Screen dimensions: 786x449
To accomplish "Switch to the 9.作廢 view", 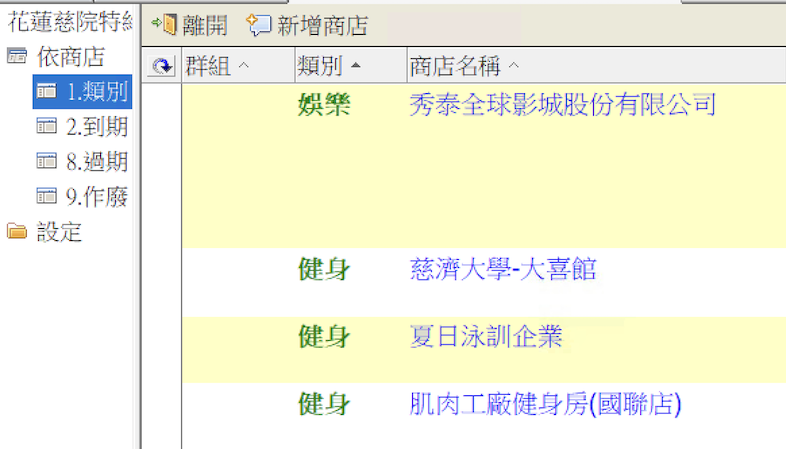I will pos(97,197).
